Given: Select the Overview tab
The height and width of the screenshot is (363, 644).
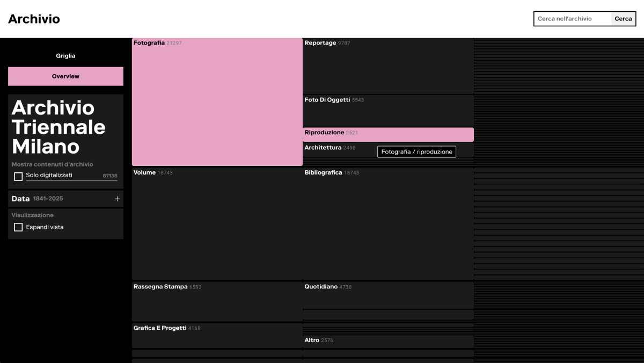Looking at the screenshot, I should (x=65, y=76).
